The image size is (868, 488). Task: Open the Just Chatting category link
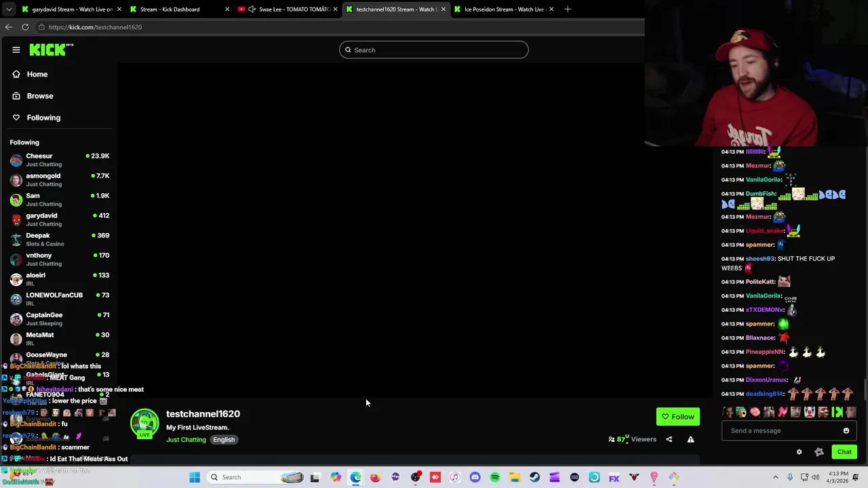tap(186, 440)
